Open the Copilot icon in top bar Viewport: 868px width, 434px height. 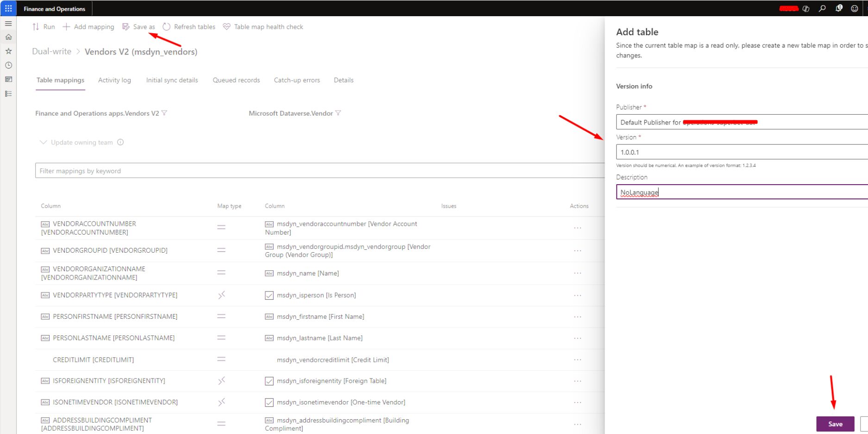(806, 8)
